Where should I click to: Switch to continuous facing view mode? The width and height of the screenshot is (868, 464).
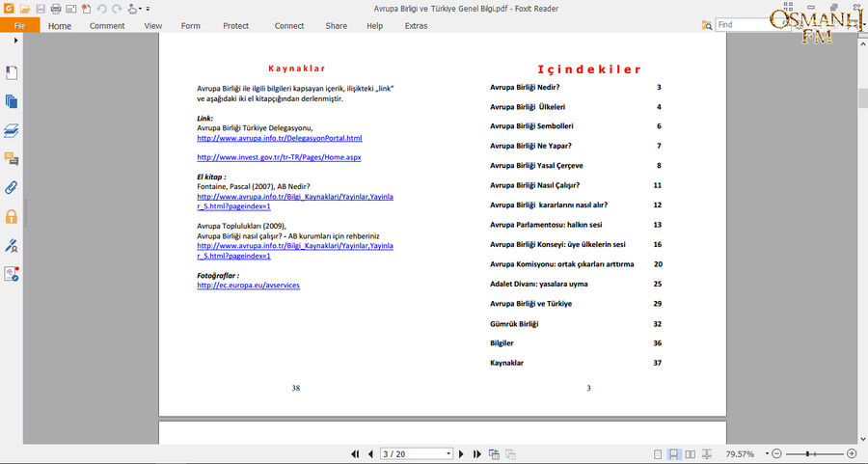pos(707,454)
